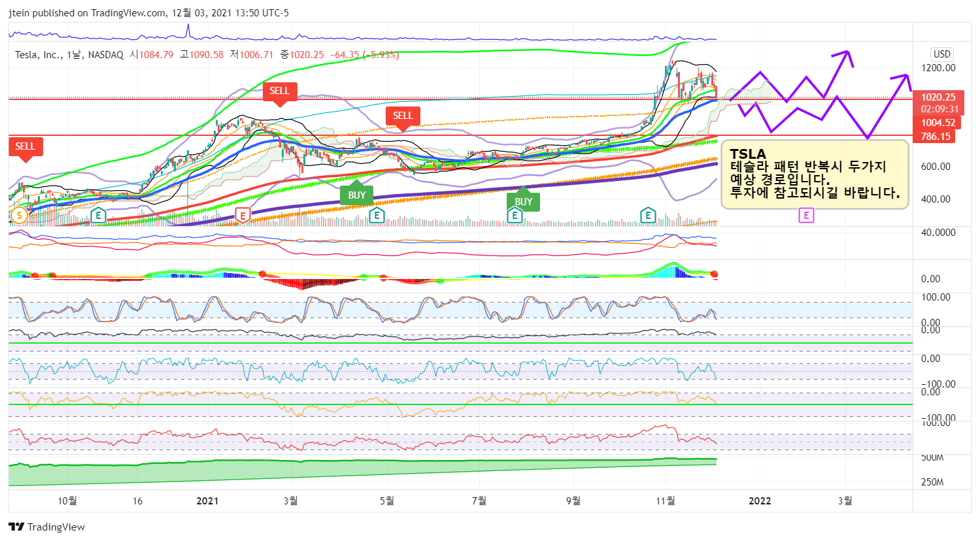
Task: Click the TradingView logo
Action: click(47, 527)
